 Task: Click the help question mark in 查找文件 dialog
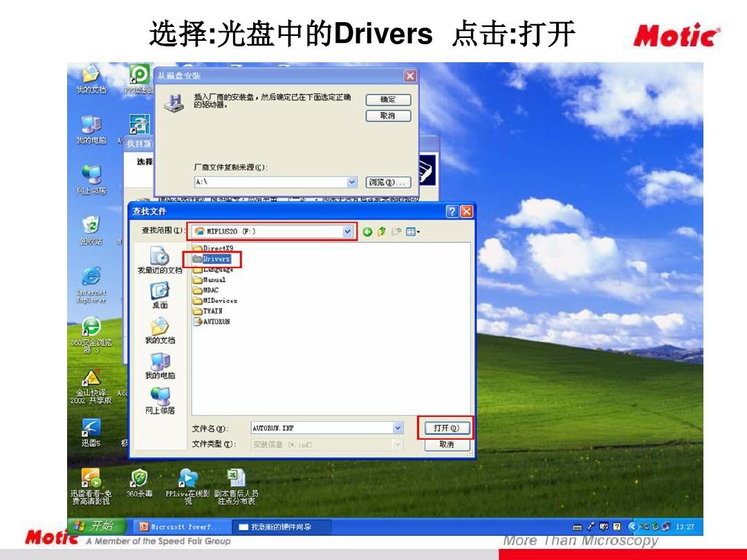452,212
